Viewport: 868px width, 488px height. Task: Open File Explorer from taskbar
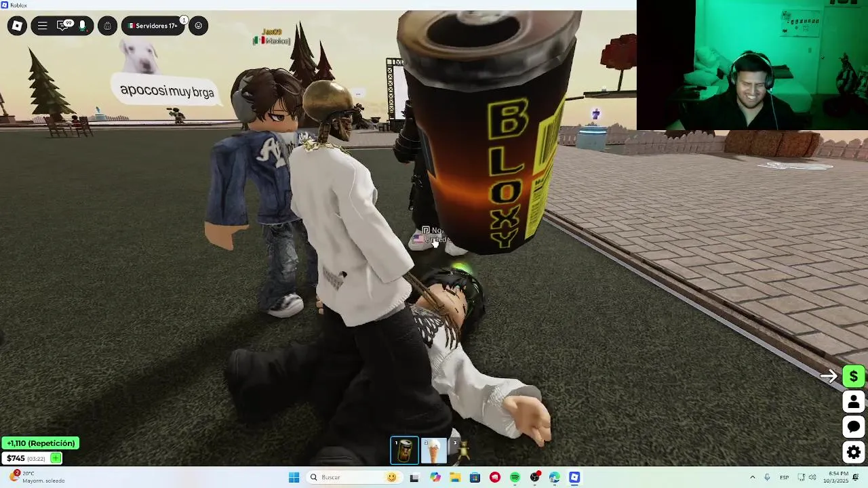coord(455,477)
